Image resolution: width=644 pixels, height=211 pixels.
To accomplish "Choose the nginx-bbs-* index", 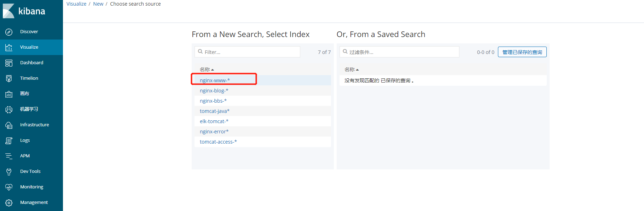I will point(213,101).
